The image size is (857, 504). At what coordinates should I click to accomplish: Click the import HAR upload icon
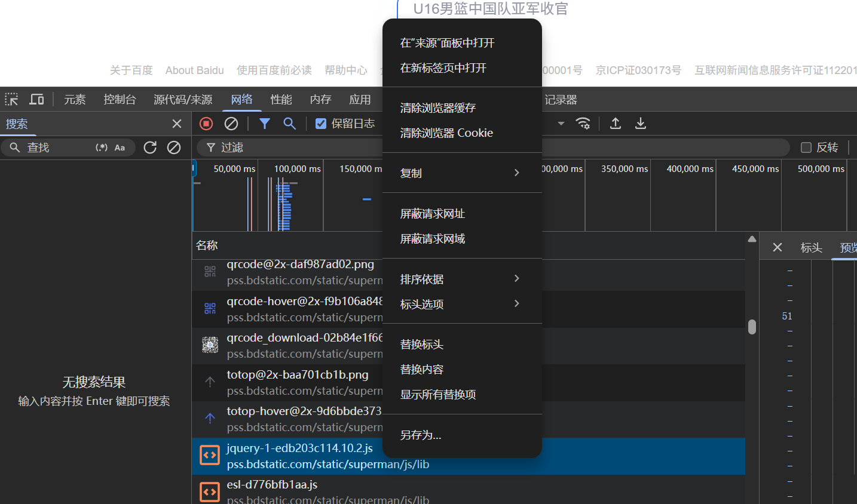616,124
